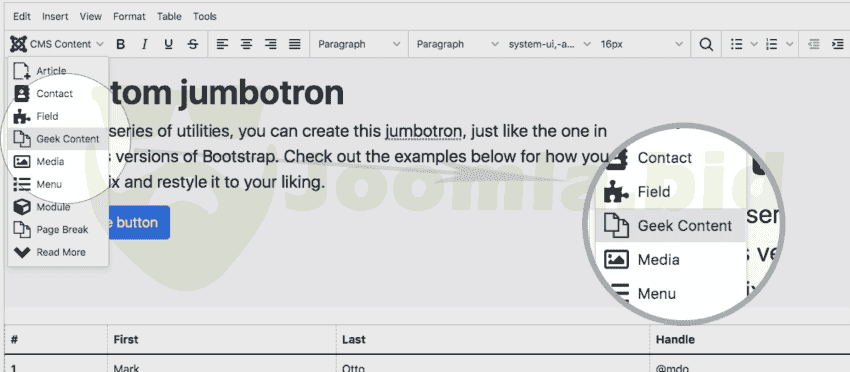Toggle underline formatting

169,44
